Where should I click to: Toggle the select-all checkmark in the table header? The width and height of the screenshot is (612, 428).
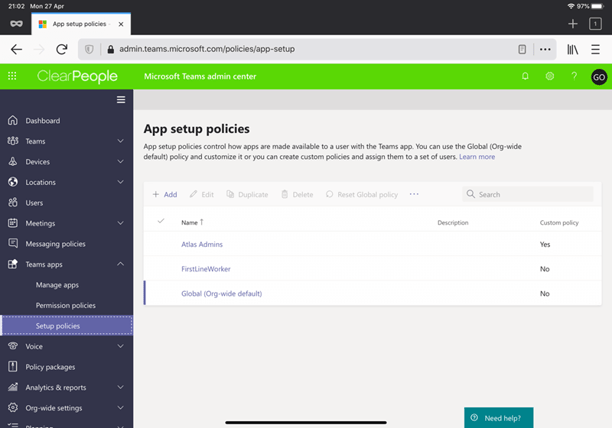(x=160, y=221)
